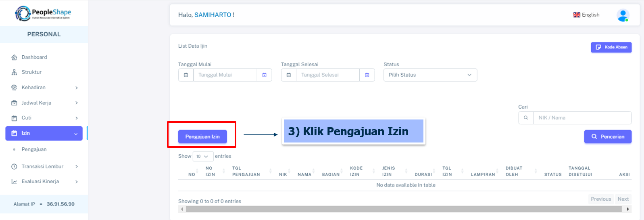Click the Kode Absen button
The image size is (644, 220).
pyautogui.click(x=611, y=47)
